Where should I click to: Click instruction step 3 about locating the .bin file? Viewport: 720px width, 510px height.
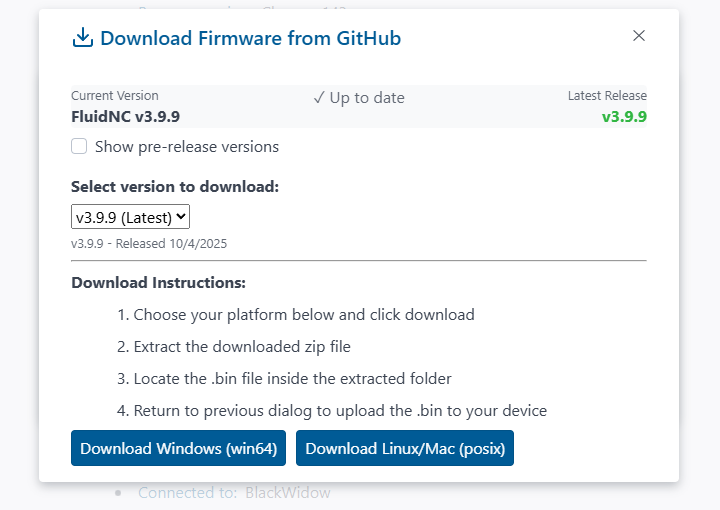(284, 379)
